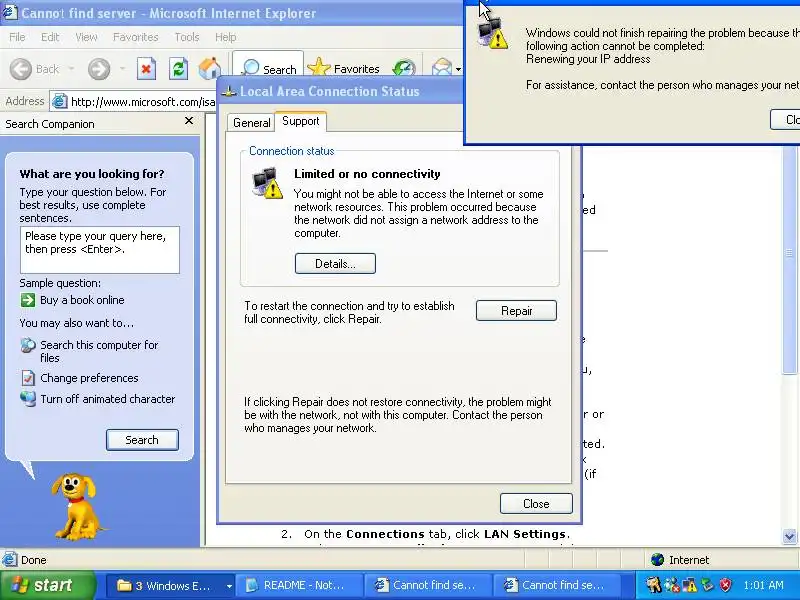Click Close in Local Area Connection Status
Viewport: 800px width, 600px height.
(536, 504)
